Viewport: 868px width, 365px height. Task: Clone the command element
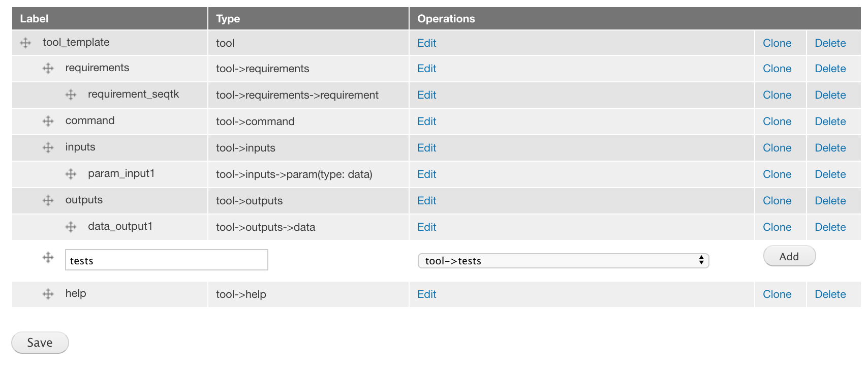coord(777,121)
